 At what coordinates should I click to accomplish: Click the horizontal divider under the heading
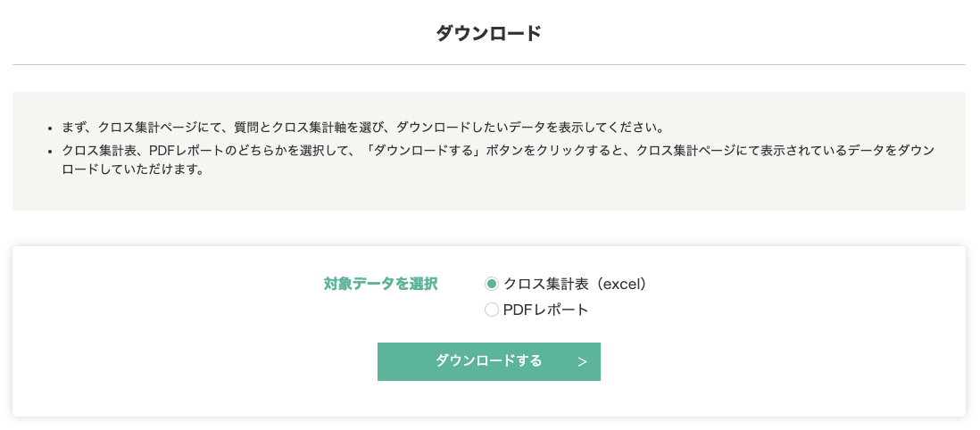point(489,65)
